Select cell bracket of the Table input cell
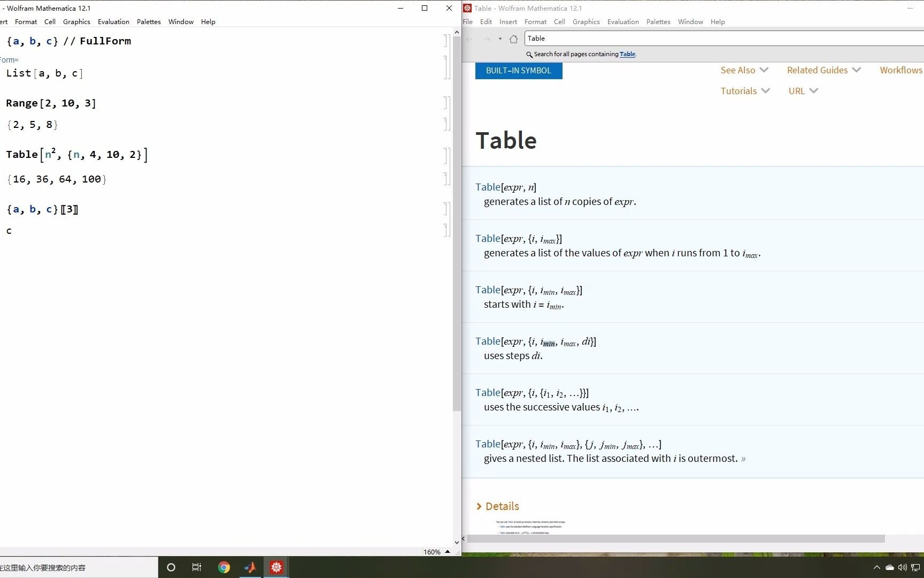The image size is (924, 578). coord(447,155)
